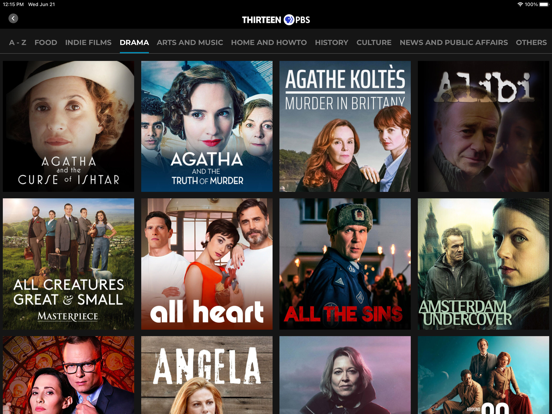552x414 pixels.
Task: Check the Wi-Fi status icon
Action: pos(520,4)
